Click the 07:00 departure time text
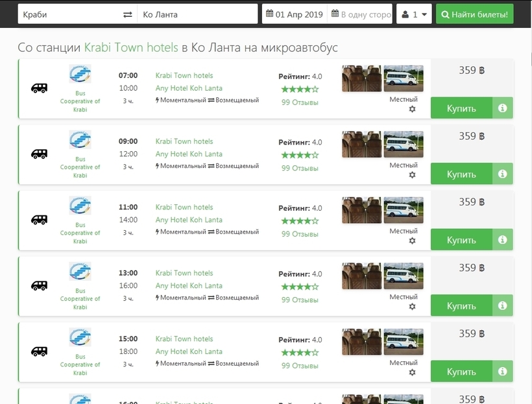 click(128, 75)
